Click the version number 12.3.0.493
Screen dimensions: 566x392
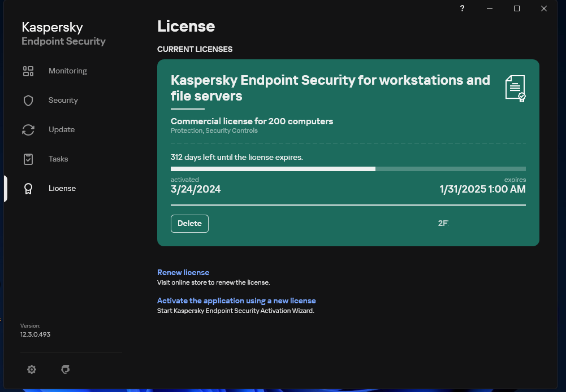point(36,334)
